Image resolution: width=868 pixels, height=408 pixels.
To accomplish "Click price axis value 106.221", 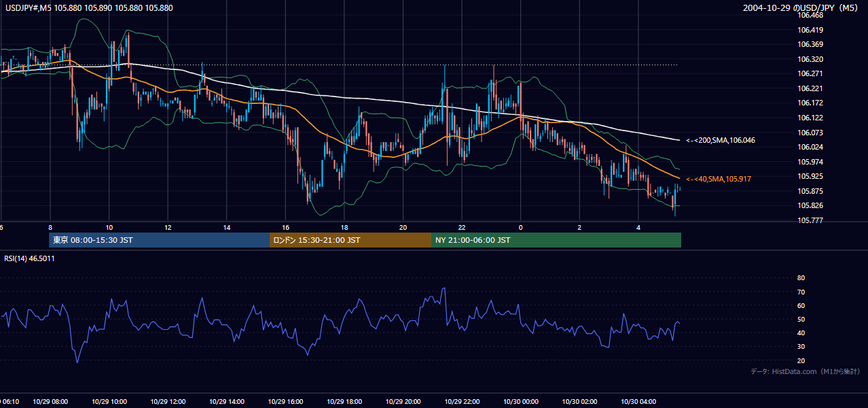I will click(x=810, y=88).
